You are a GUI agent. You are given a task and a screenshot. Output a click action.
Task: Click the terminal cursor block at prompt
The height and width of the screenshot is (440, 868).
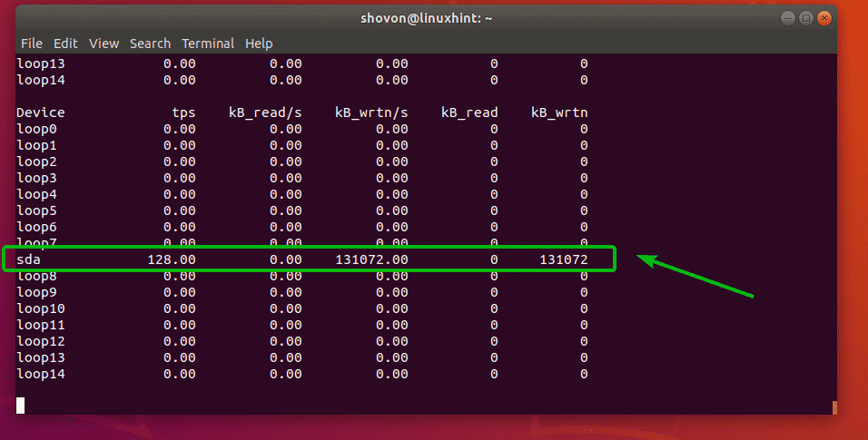click(21, 406)
